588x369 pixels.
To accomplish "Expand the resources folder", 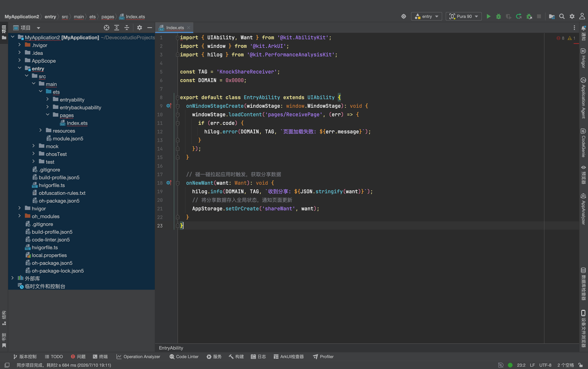I will (x=40, y=130).
